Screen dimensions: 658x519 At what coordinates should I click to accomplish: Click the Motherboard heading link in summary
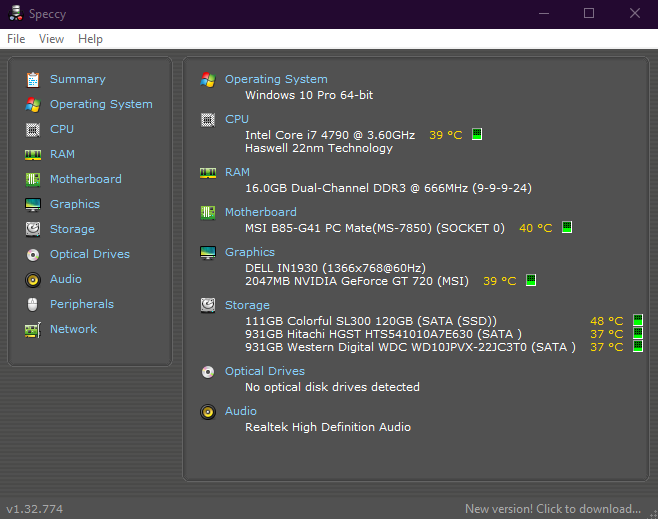pyautogui.click(x=261, y=212)
